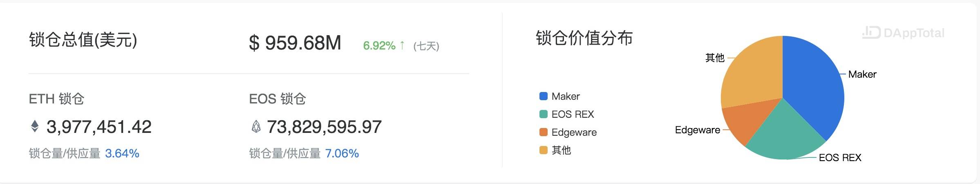980x184 pixels.
Task: Click the 7.06% EOS supply ratio
Action: click(x=342, y=153)
